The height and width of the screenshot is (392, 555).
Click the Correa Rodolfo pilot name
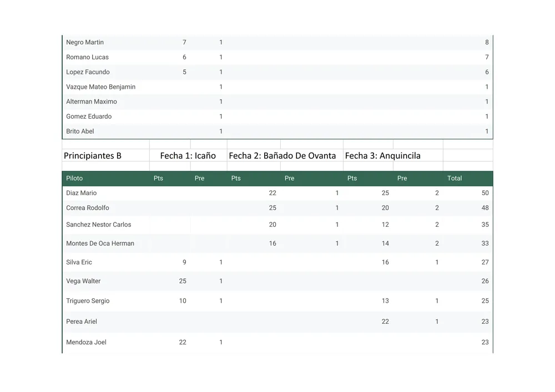click(x=88, y=208)
